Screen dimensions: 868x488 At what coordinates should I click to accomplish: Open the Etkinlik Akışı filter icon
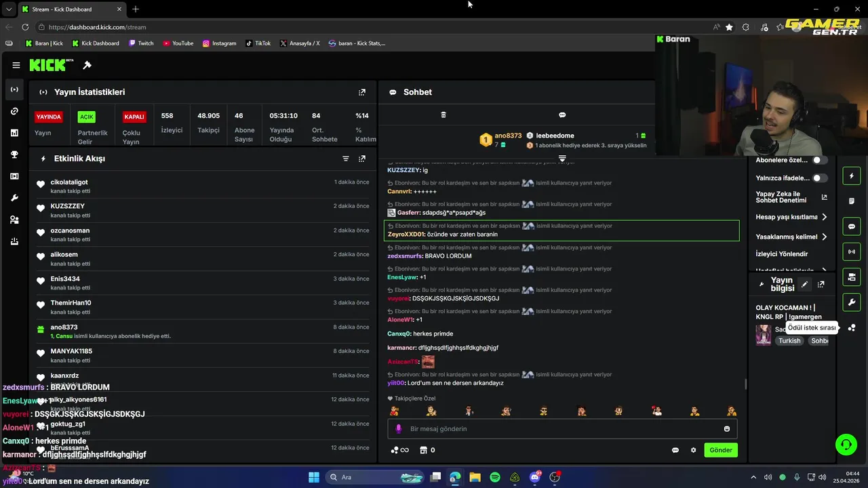(x=346, y=159)
